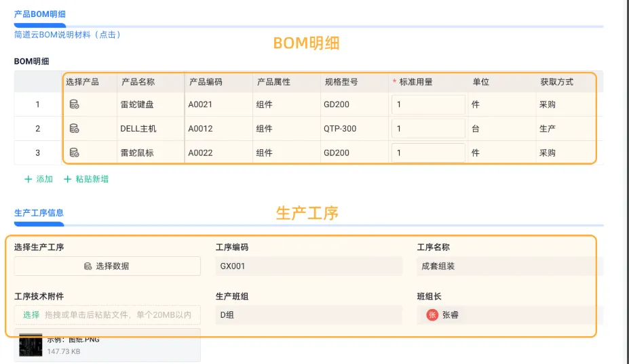Click 标准用量 column header
Viewport: 629px width, 364px height.
pos(415,82)
